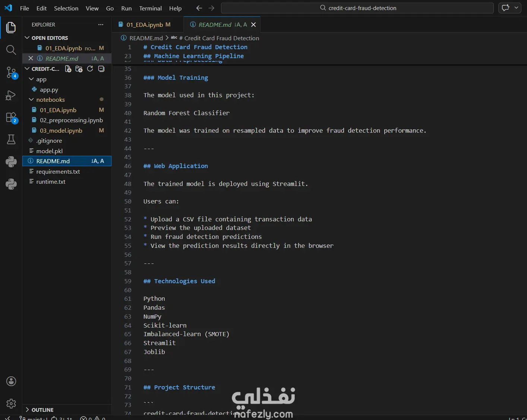Image resolution: width=527 pixels, height=420 pixels.
Task: Click the '## Web Application' heading line
Action: 176,166
